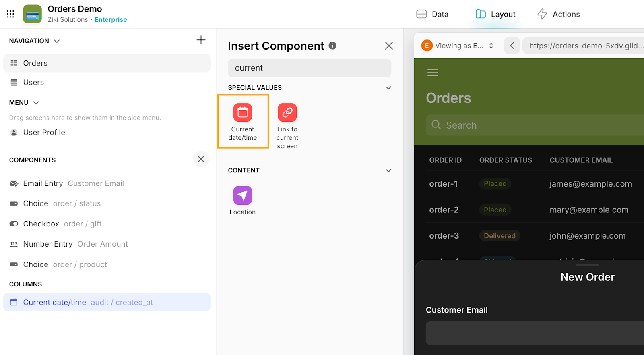
Task: Click the E avatar in Viewing as selector
Action: [x=427, y=46]
